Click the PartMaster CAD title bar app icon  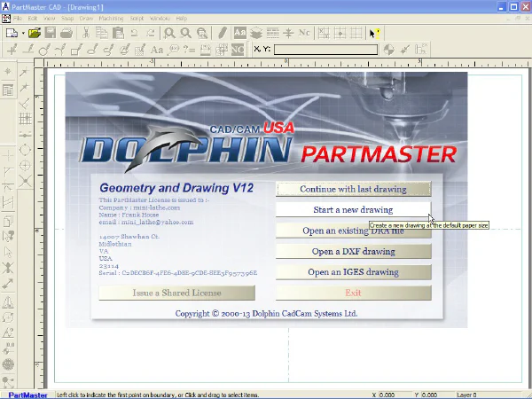click(5, 7)
